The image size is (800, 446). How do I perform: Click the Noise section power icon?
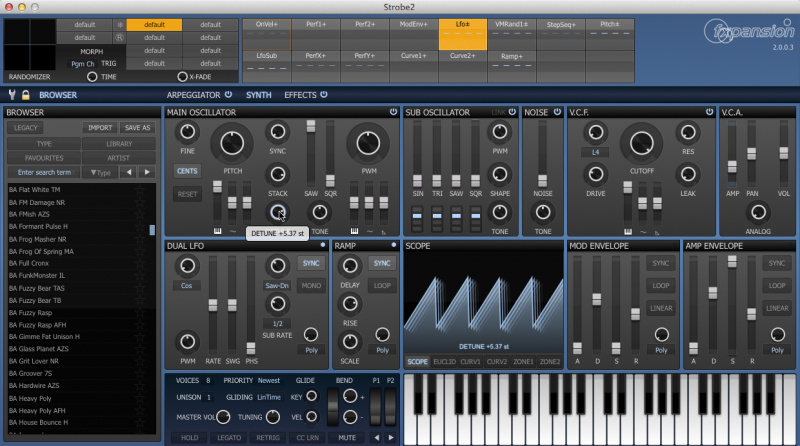(558, 113)
